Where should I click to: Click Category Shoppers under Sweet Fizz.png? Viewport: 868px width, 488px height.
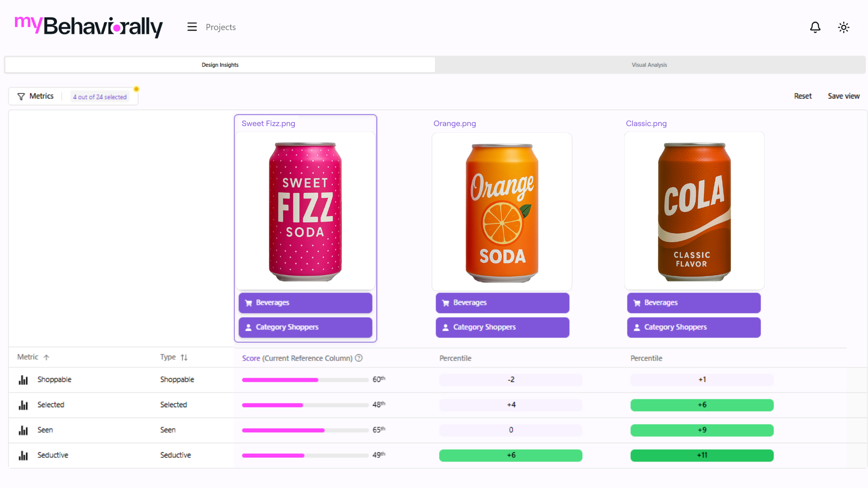pyautogui.click(x=305, y=327)
